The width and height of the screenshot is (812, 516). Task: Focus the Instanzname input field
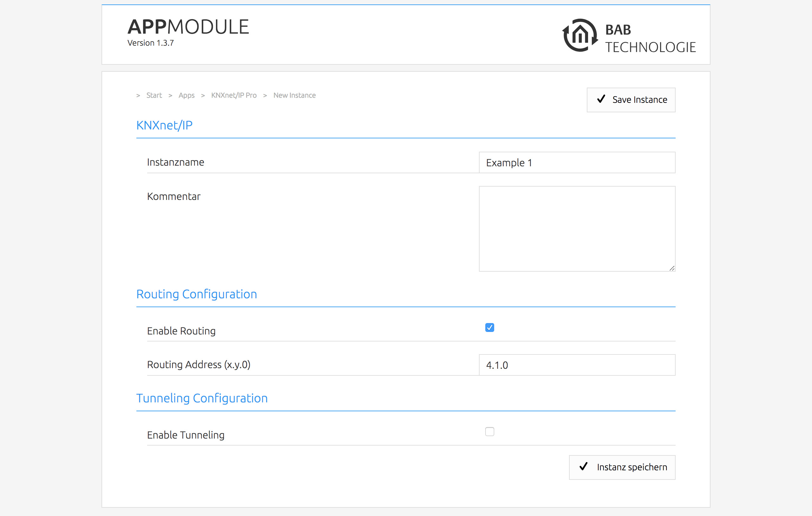(x=577, y=163)
